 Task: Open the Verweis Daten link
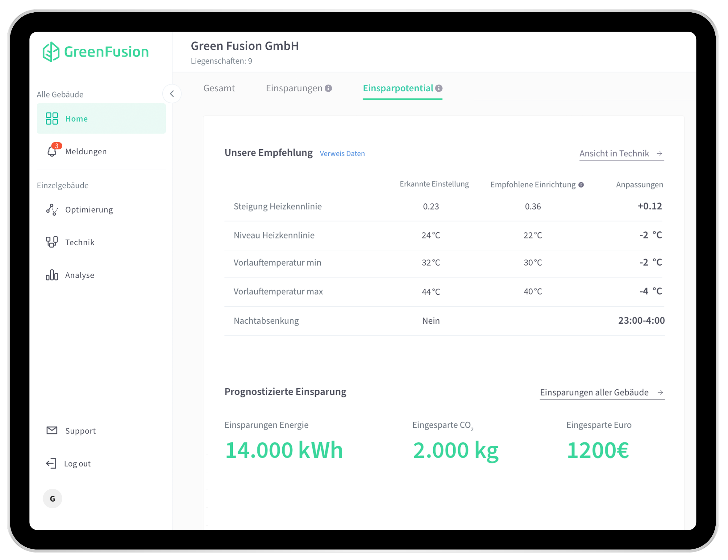coord(342,154)
